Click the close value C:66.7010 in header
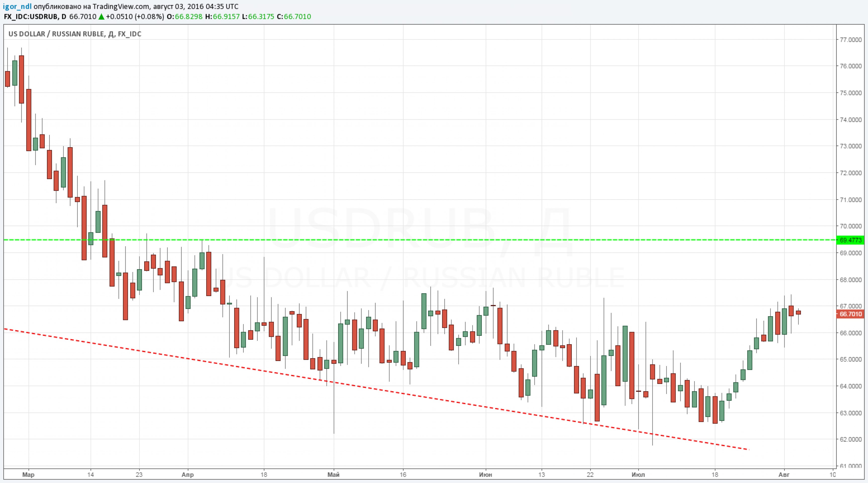The width and height of the screenshot is (868, 483). (294, 17)
